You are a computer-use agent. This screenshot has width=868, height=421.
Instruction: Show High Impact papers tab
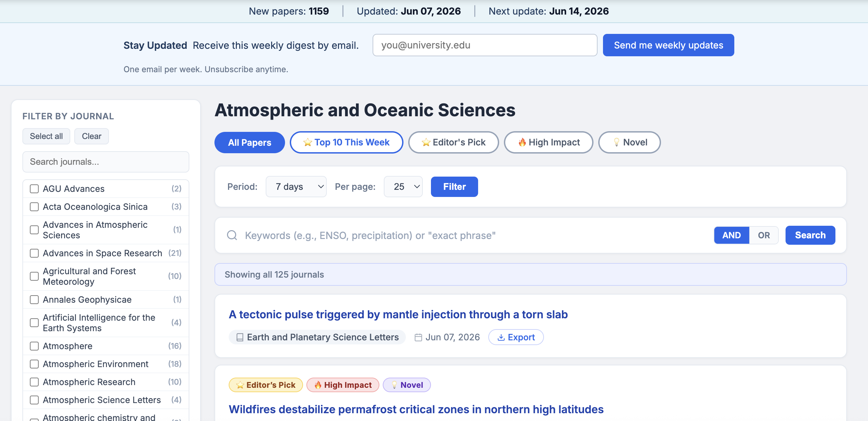[549, 142]
